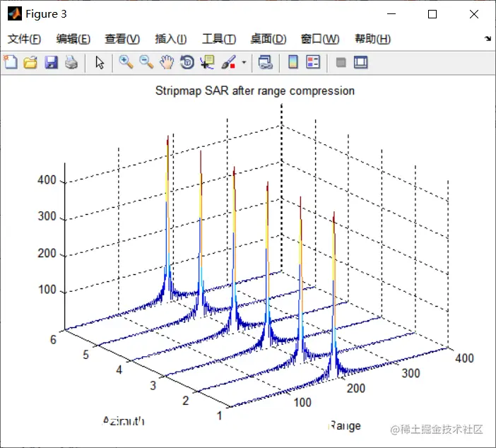Minimize the Figure 3 window
496x448 pixels.
[391, 14]
